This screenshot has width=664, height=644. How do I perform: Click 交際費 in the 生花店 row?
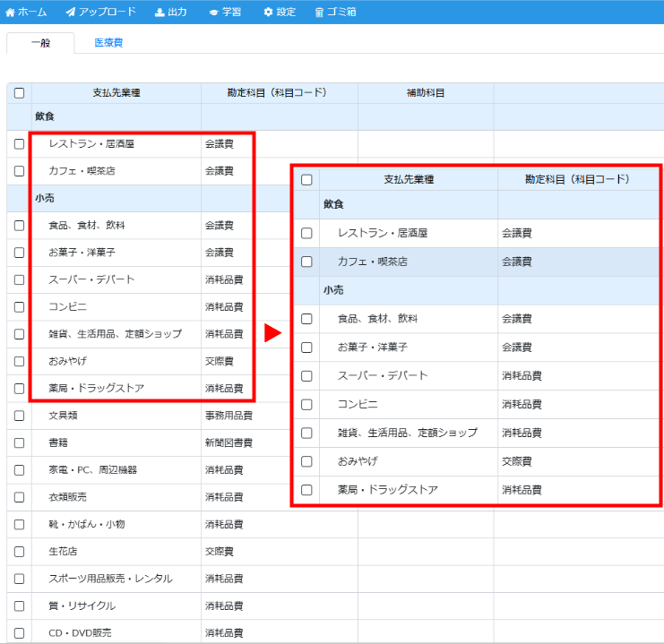[220, 552]
